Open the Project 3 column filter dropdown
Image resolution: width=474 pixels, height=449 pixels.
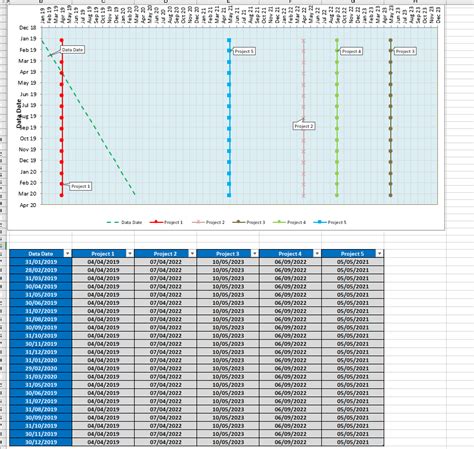(x=255, y=254)
